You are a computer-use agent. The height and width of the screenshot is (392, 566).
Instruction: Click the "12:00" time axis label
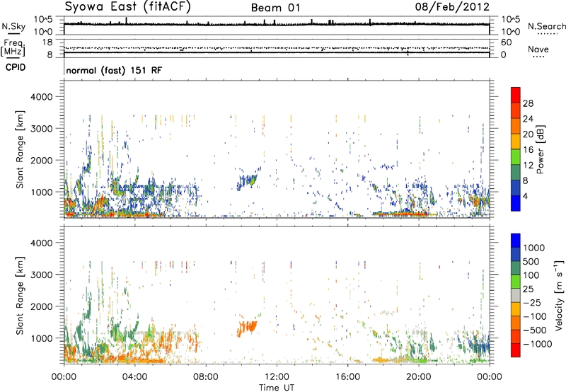pyautogui.click(x=277, y=377)
